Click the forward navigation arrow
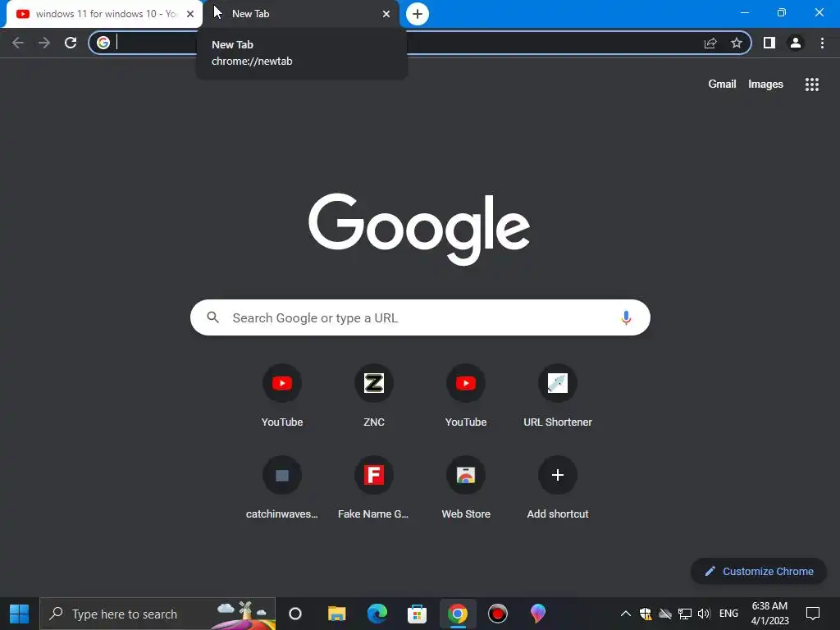Image resolution: width=840 pixels, height=630 pixels. [x=44, y=43]
